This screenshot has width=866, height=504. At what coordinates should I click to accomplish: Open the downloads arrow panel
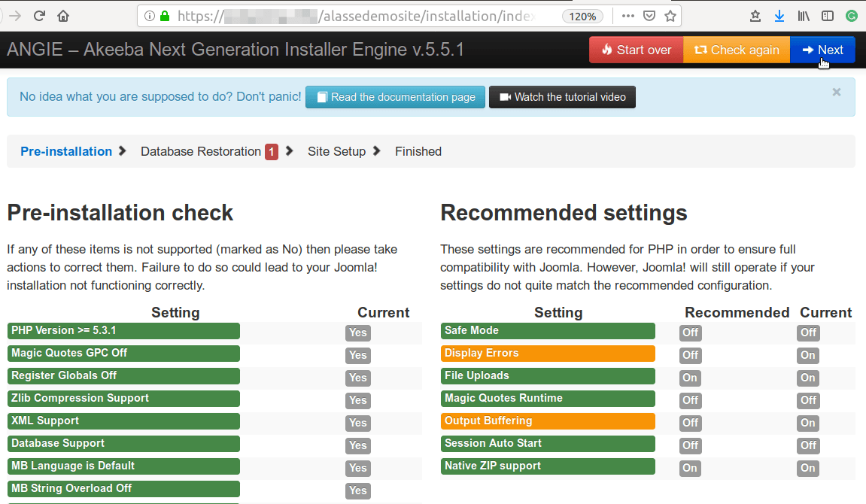779,16
